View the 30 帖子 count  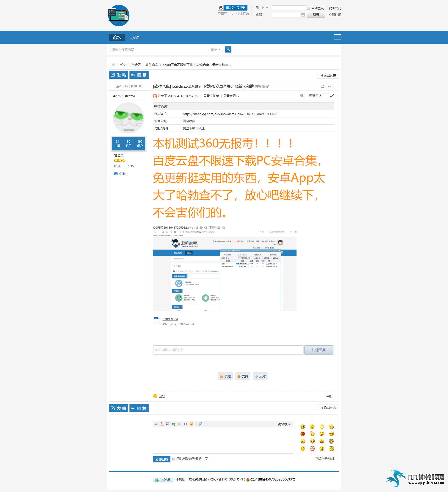tap(129, 144)
